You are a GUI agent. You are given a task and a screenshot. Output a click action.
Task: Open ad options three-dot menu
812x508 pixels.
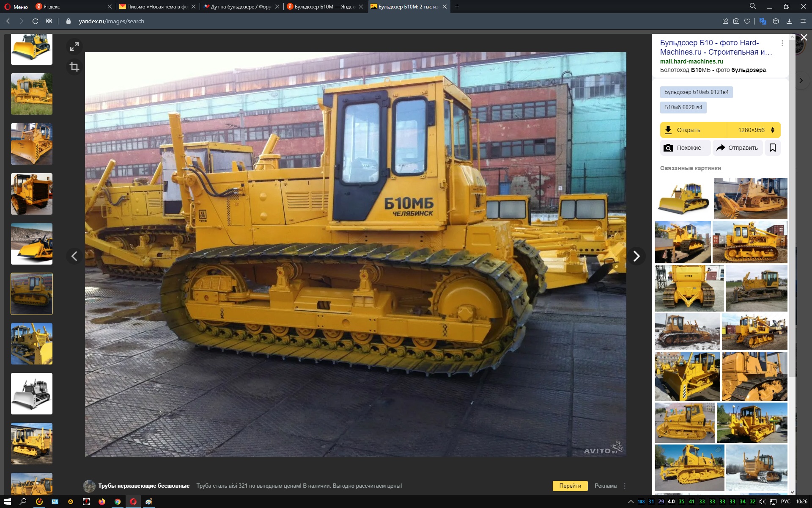(624, 486)
